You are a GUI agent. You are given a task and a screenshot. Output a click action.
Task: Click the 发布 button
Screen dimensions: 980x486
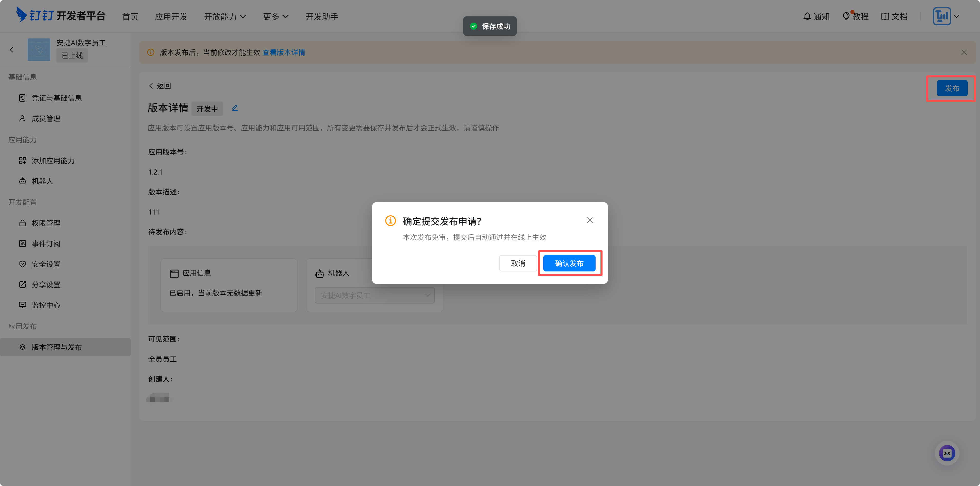952,88
